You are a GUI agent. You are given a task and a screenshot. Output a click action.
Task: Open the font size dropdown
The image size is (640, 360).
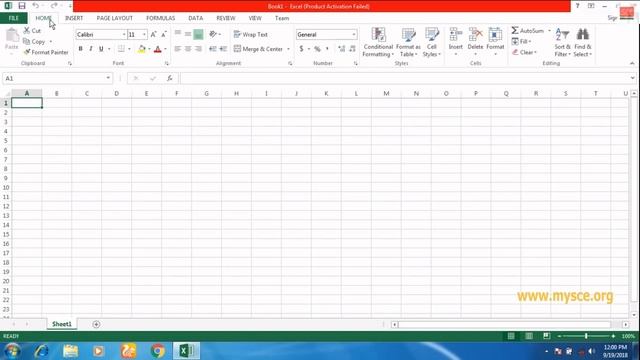144,35
